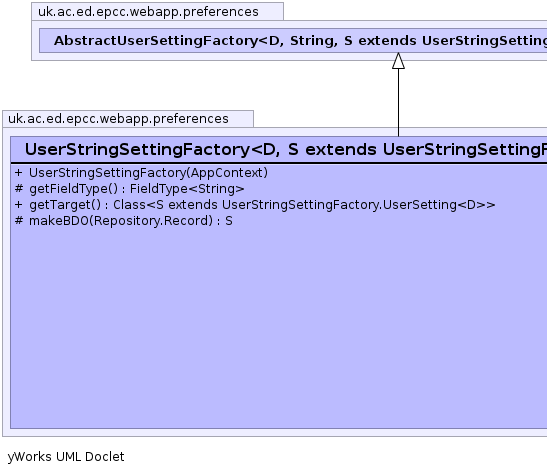Select the lower uk.ac.ed.epcc.webapp.preferences package tab
Image resolution: width=547 pixels, height=474 pixels.
128,119
